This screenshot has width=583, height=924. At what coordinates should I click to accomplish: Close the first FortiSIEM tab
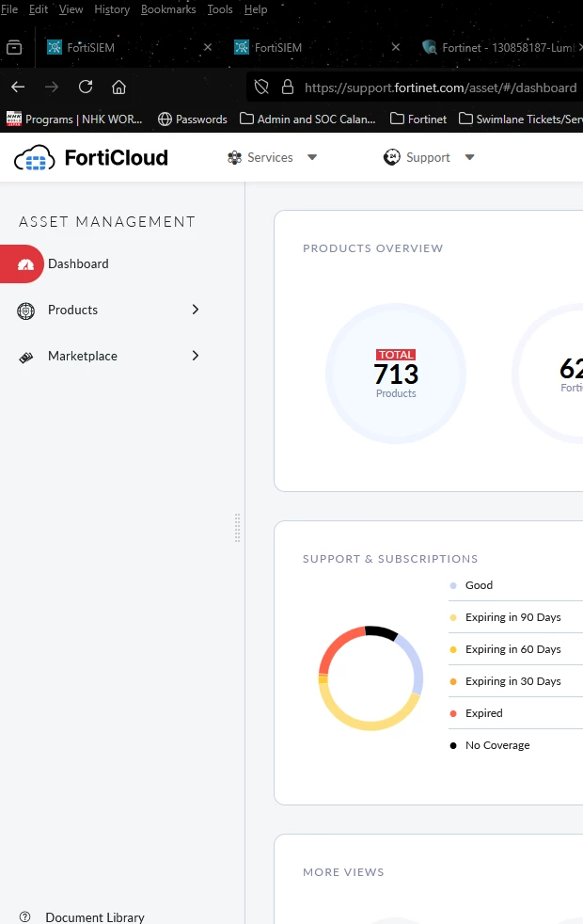click(207, 47)
